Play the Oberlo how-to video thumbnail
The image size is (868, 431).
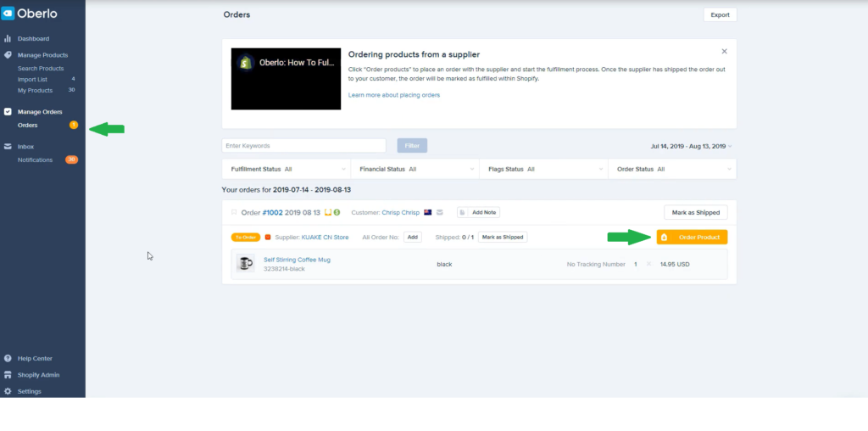point(286,79)
